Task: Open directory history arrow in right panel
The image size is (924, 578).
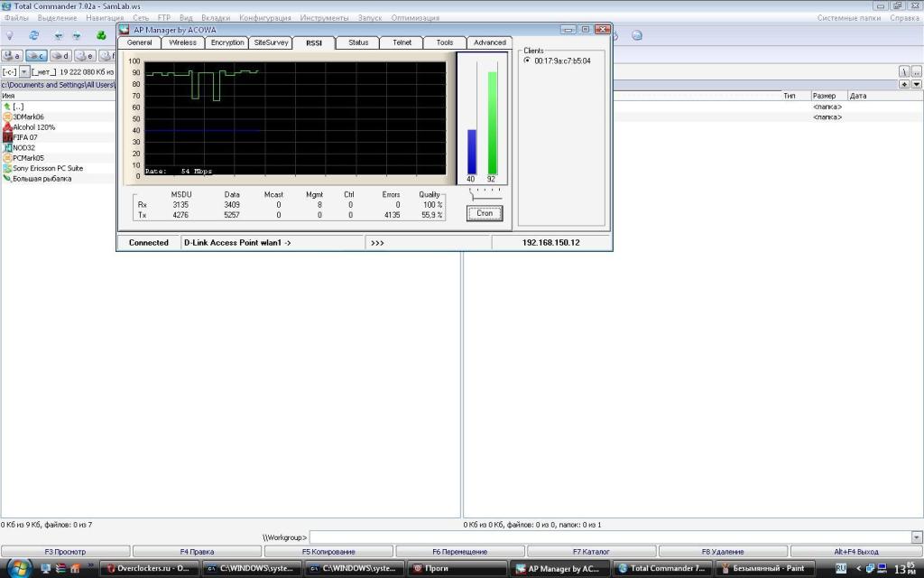Action: [917, 84]
